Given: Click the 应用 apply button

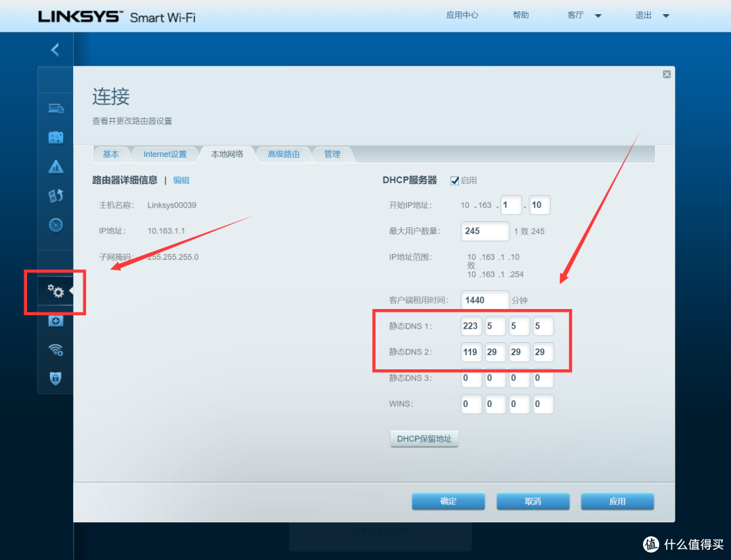Looking at the screenshot, I should [x=617, y=501].
